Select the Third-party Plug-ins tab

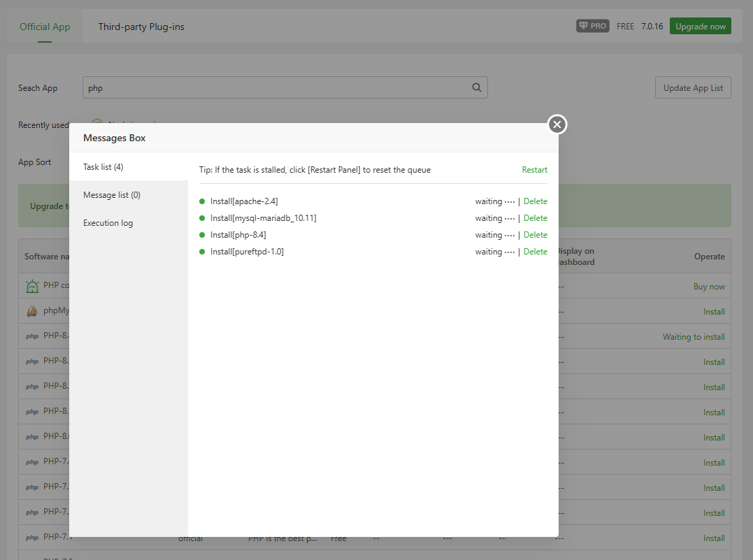[141, 27]
